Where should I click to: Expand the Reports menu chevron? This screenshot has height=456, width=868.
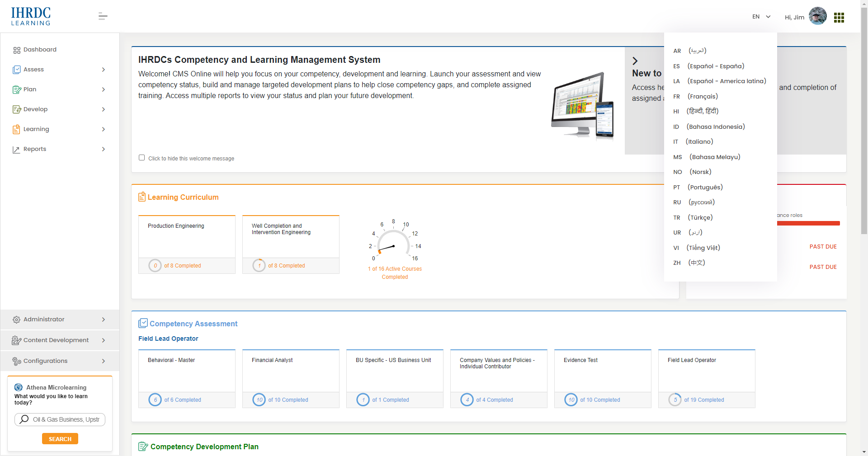click(x=104, y=149)
